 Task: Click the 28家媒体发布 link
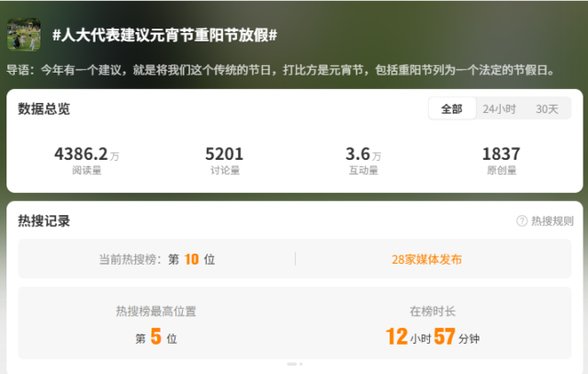426,259
